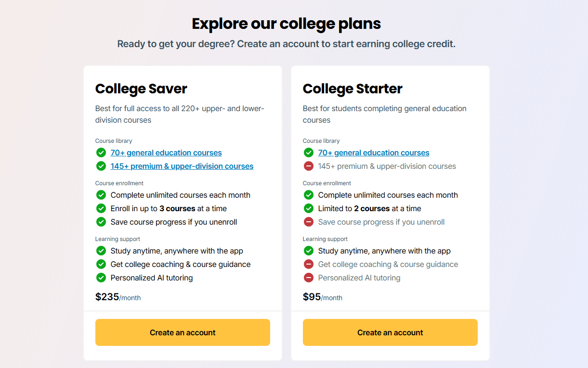This screenshot has height=368, width=588.
Task: Click red minus beside Save course progress feature
Action: pyautogui.click(x=308, y=222)
